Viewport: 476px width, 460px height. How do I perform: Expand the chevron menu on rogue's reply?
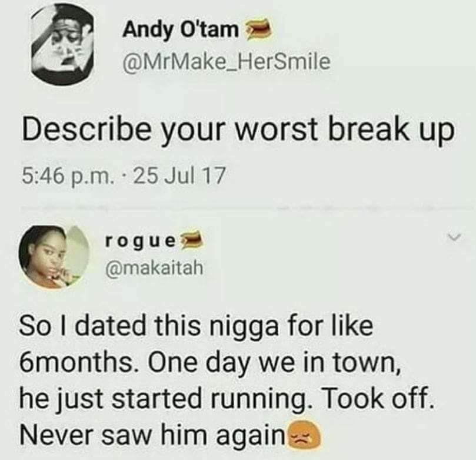coord(455,237)
